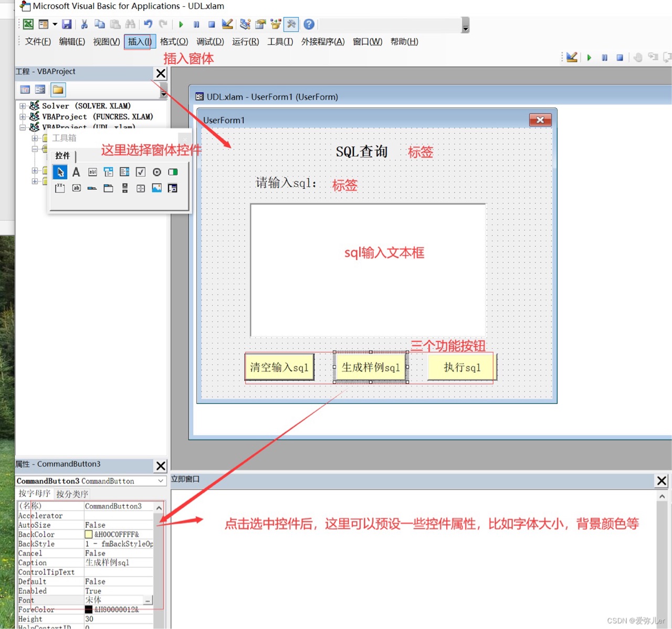672x629 pixels.
Task: Select the 控件 tab in the toolbox
Action: (x=62, y=156)
